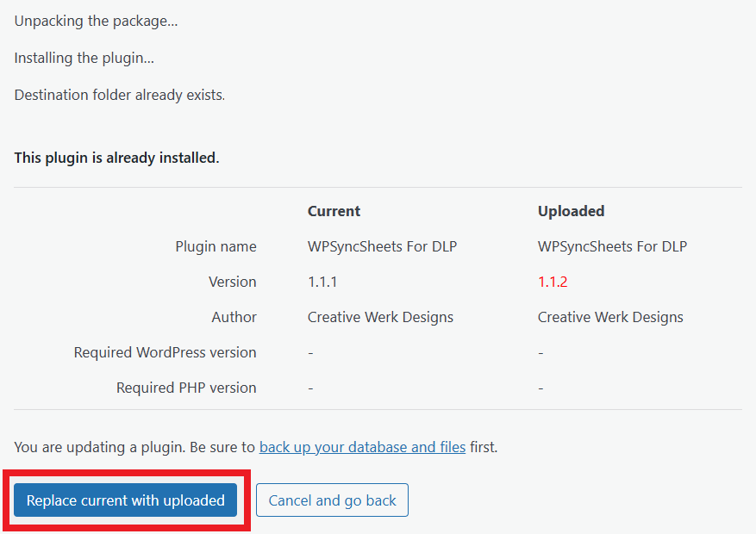Click the Author row label
The image size is (756, 534).
[x=234, y=317]
